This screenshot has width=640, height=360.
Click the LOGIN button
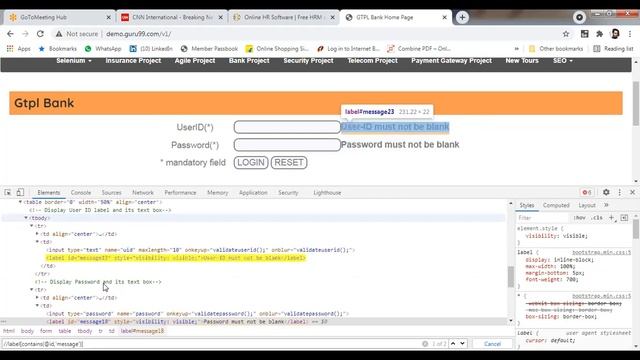pyautogui.click(x=251, y=162)
